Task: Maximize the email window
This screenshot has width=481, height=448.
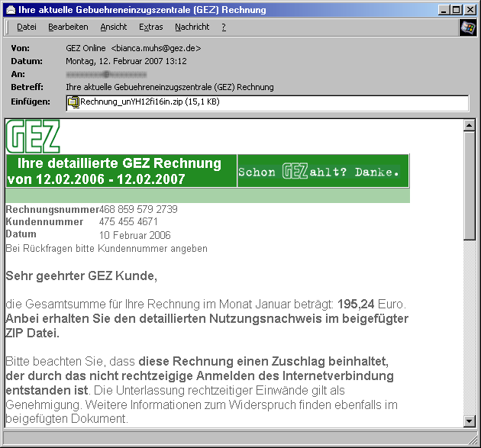Action: 456,10
